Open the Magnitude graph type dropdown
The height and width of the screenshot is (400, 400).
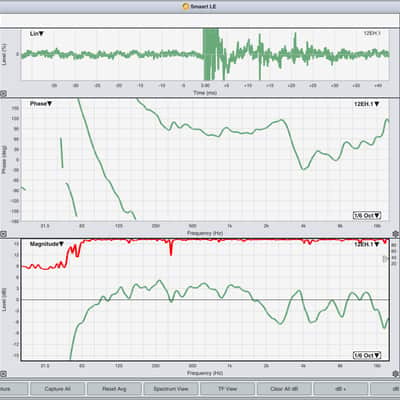[x=47, y=244]
